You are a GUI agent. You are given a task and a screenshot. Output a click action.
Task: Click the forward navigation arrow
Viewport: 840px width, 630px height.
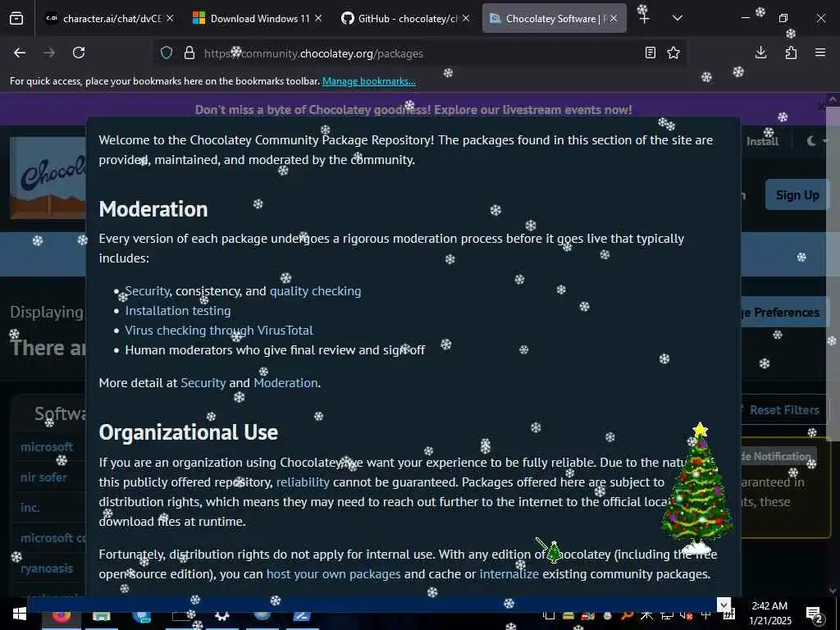tap(49, 52)
